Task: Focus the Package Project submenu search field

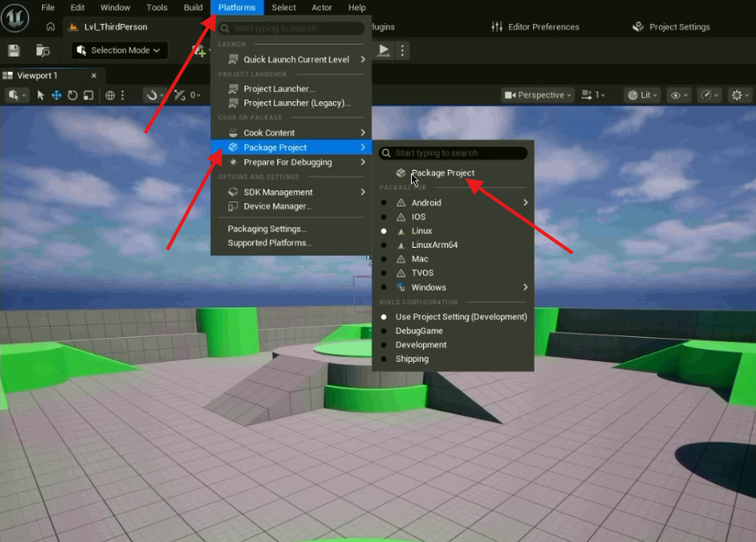Action: 453,154
